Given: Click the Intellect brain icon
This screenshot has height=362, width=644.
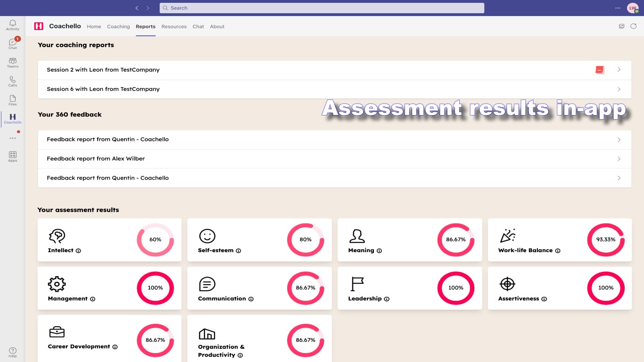Looking at the screenshot, I should (x=57, y=236).
